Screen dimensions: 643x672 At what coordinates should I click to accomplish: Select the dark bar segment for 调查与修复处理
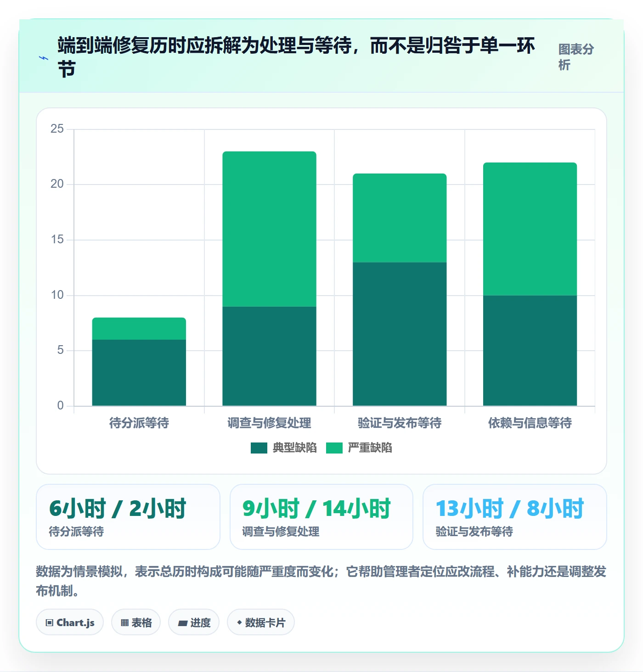click(270, 356)
